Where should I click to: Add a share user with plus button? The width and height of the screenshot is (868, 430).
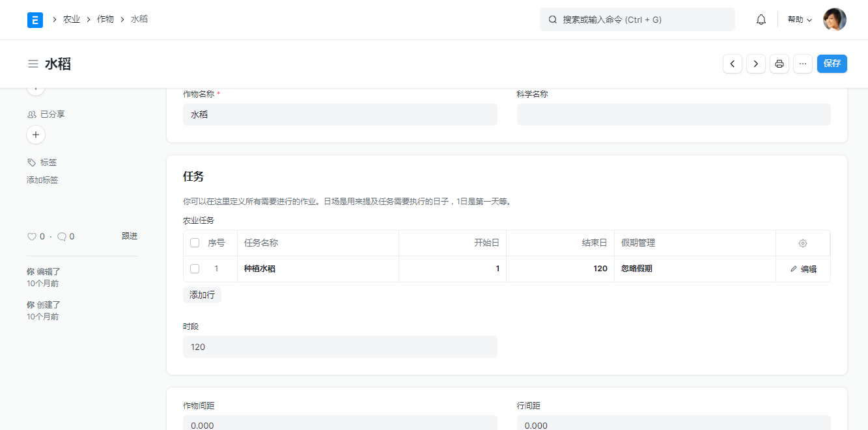tap(36, 135)
